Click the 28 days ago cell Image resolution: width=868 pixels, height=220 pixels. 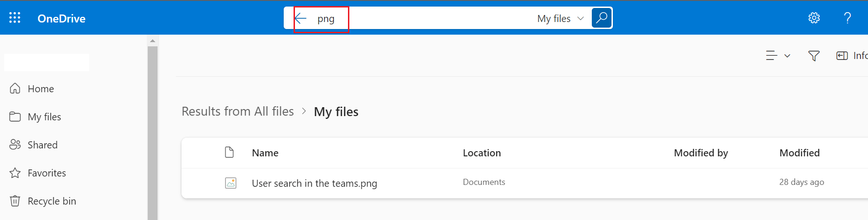coord(801,182)
